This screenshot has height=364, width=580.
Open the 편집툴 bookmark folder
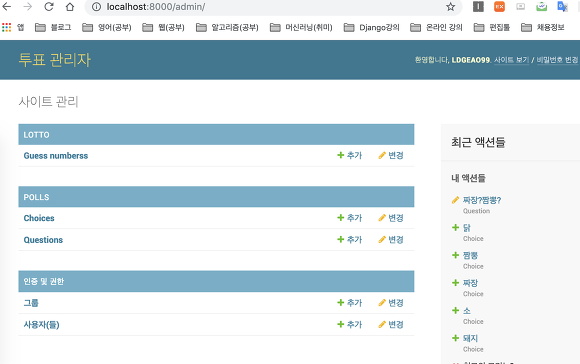492,27
